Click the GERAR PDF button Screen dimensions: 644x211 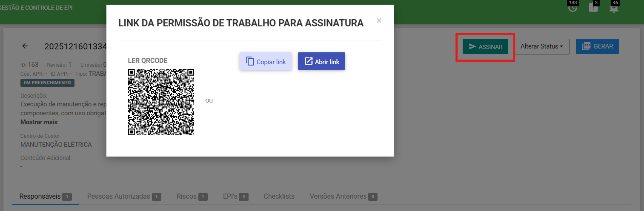coord(597,46)
